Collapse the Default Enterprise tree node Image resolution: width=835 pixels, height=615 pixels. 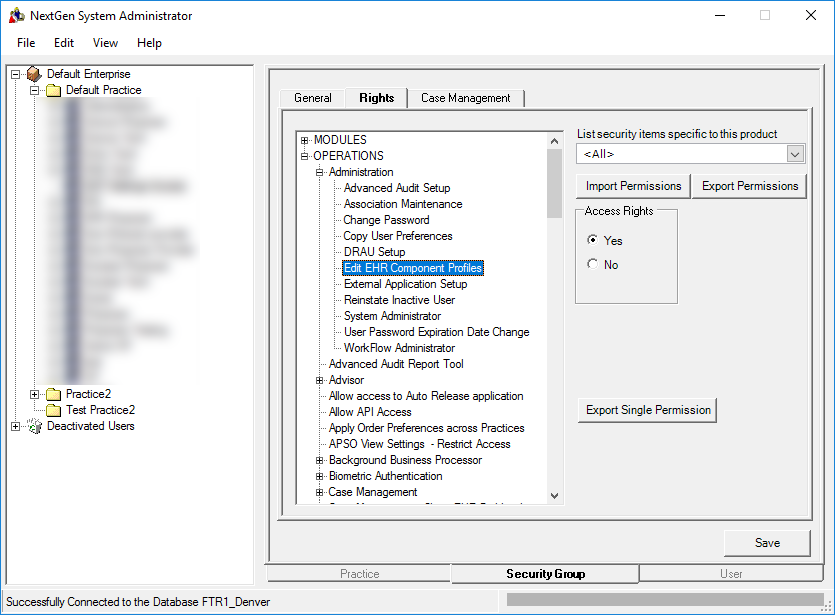pos(15,75)
